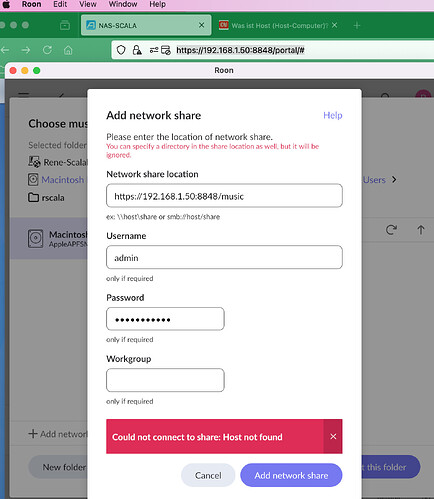This screenshot has width=434, height=499.
Task: Open the browser tab overview icon
Action: (x=65, y=25)
